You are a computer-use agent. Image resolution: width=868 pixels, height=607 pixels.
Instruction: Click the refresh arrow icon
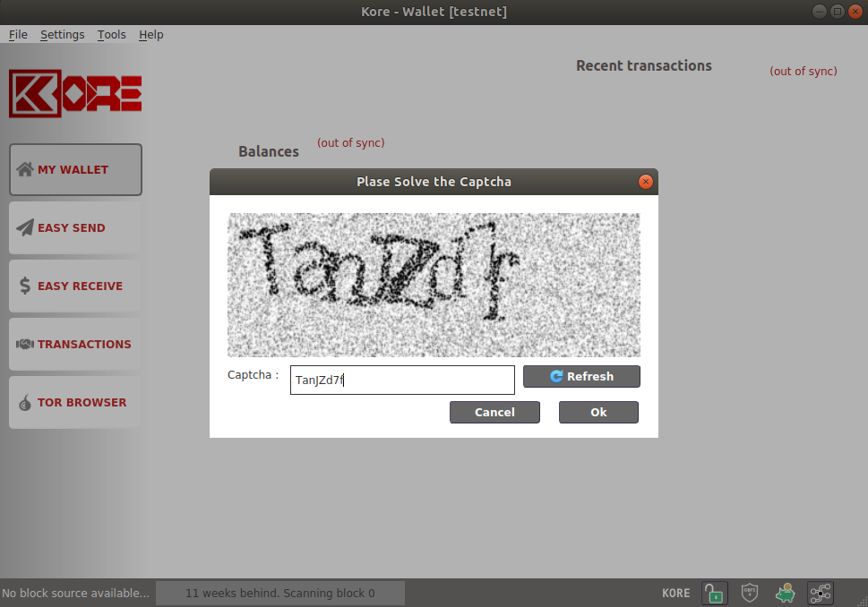pos(556,376)
